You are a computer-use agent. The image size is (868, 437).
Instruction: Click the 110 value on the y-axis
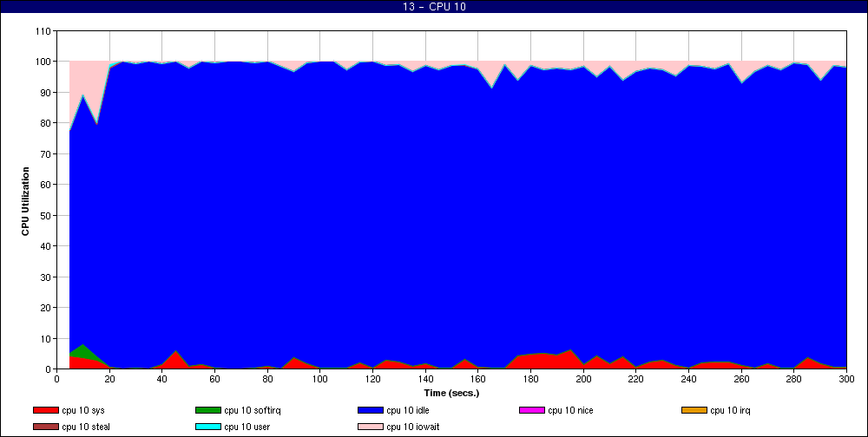click(42, 31)
